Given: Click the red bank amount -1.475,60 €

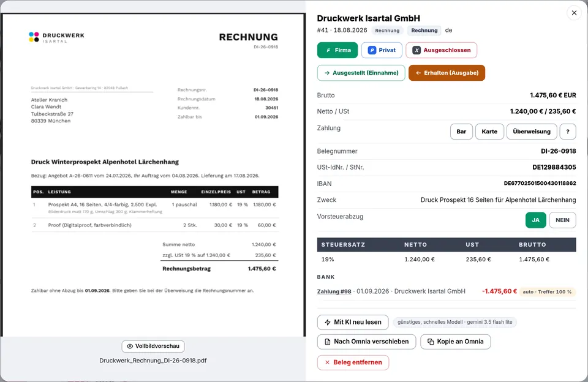Looking at the screenshot, I should coord(499,291).
